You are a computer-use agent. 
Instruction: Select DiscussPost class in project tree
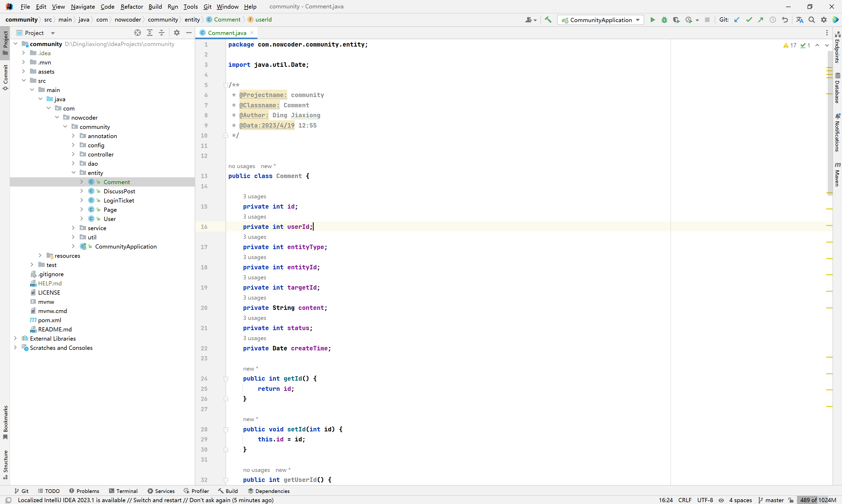tap(119, 191)
